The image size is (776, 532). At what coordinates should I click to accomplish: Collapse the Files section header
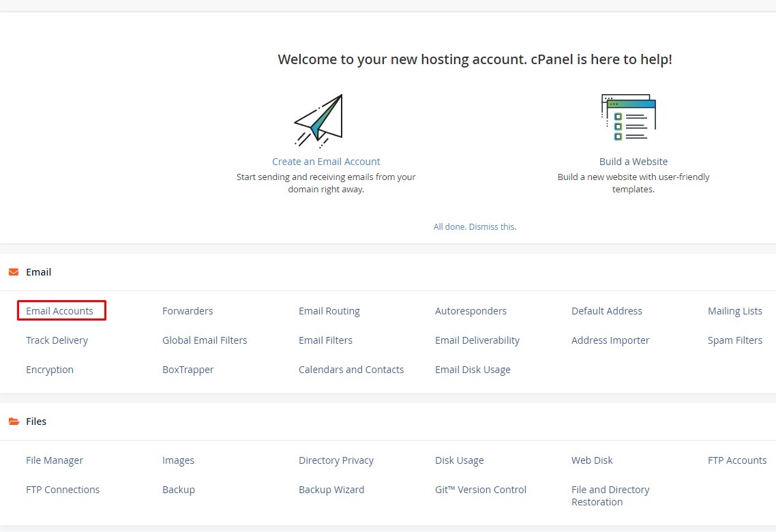[36, 422]
